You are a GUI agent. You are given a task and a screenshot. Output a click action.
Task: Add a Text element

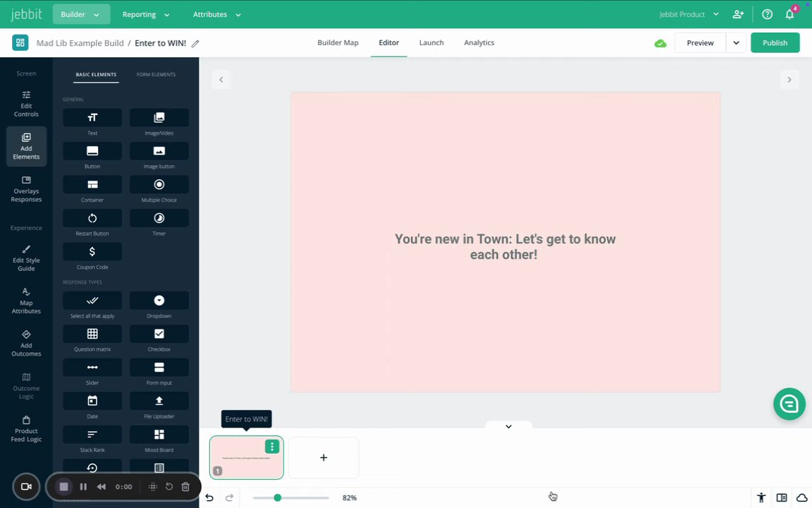(x=92, y=118)
